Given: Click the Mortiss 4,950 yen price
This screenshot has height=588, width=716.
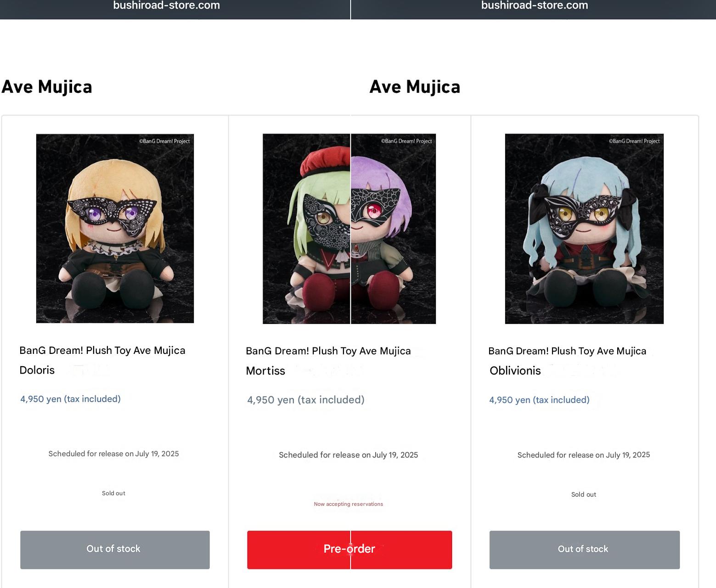Looking at the screenshot, I should 306,400.
